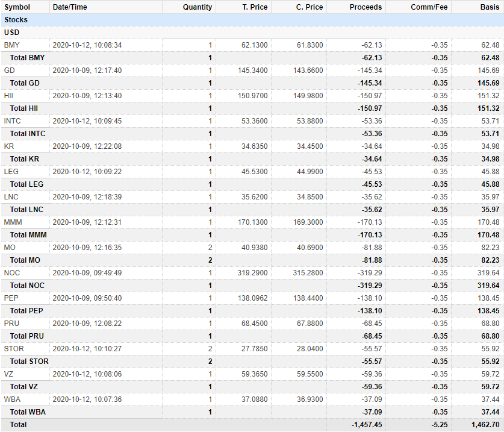Viewport: 504px width, 432px height.
Task: Click C. Price 59.5500 in VZ row
Action: click(x=310, y=374)
